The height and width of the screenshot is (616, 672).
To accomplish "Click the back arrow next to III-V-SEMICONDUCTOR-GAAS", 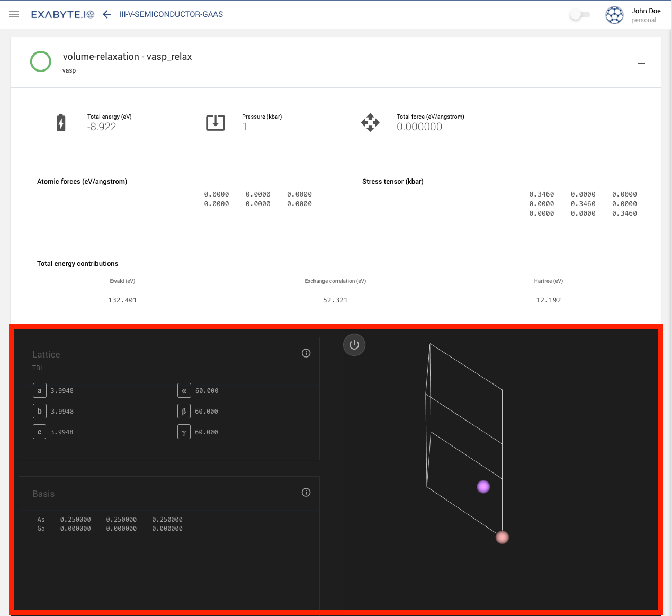I will (106, 14).
